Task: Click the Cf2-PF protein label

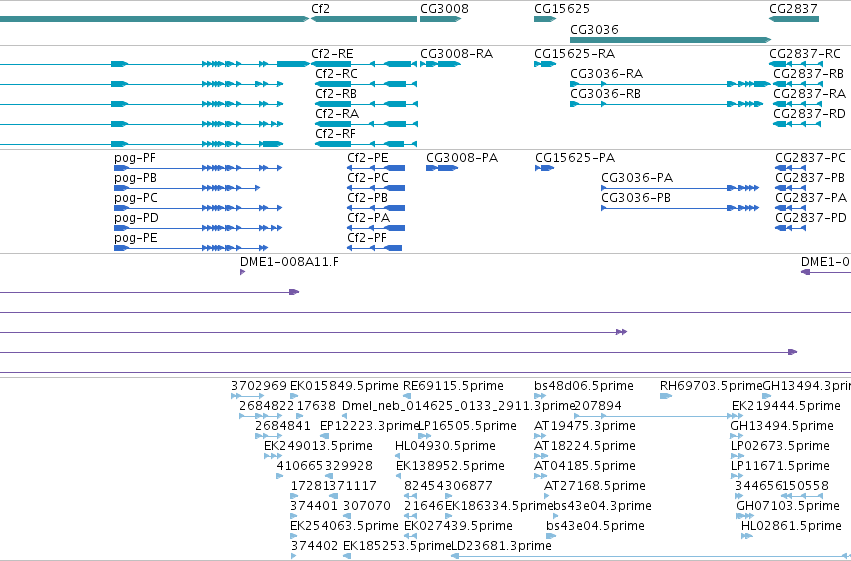Action: 367,238
